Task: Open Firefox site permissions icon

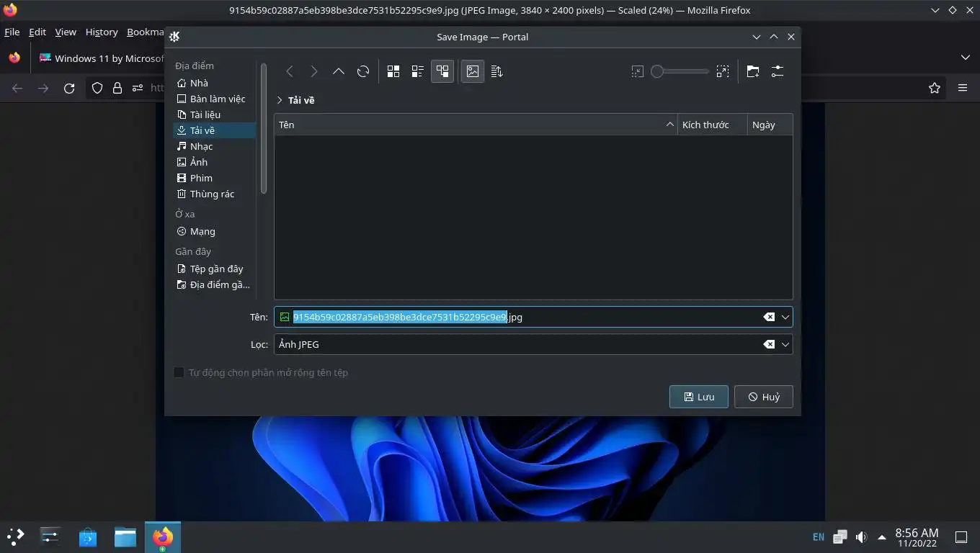Action: click(x=138, y=88)
